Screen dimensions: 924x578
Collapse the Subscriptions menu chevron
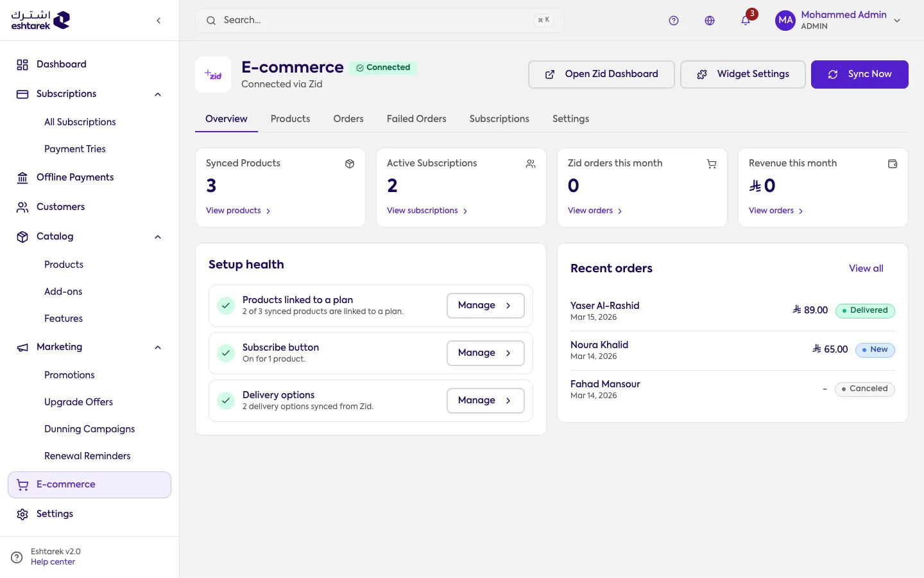click(x=158, y=94)
